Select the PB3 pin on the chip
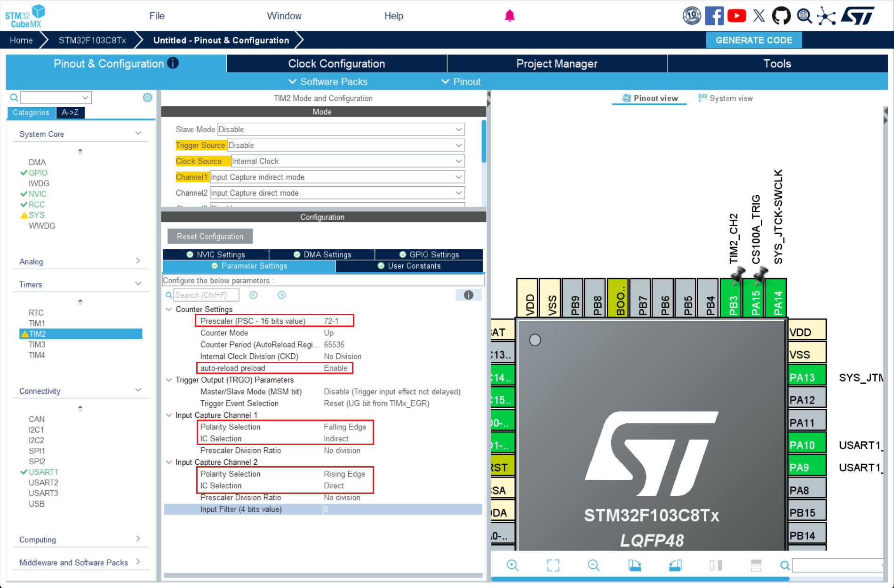The image size is (894, 588). tap(731, 298)
